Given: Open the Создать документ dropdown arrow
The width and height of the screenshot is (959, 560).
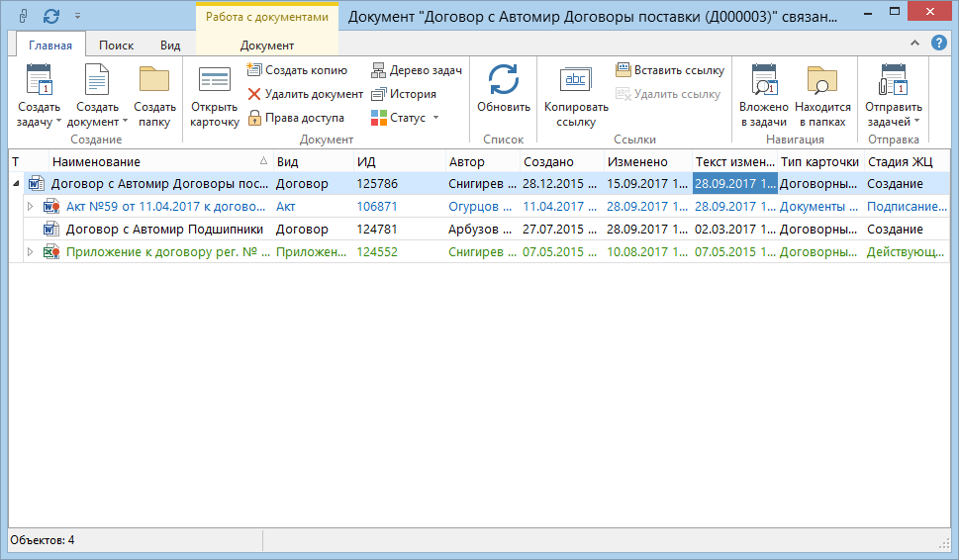Looking at the screenshot, I should [x=125, y=121].
